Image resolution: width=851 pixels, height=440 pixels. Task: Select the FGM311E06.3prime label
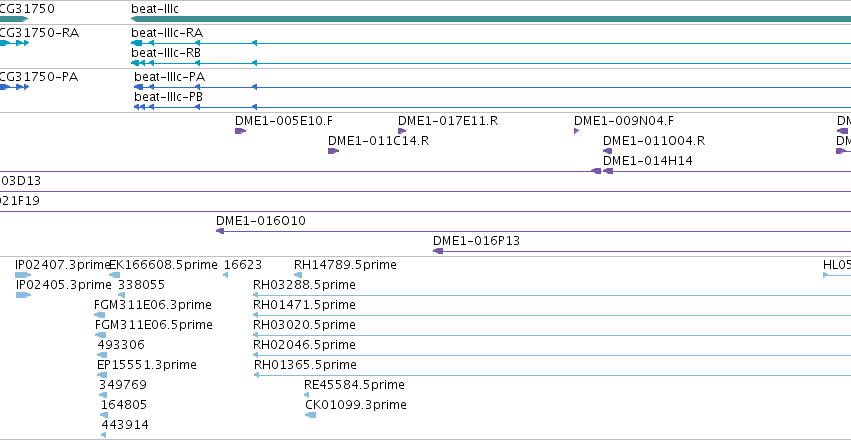(x=153, y=305)
